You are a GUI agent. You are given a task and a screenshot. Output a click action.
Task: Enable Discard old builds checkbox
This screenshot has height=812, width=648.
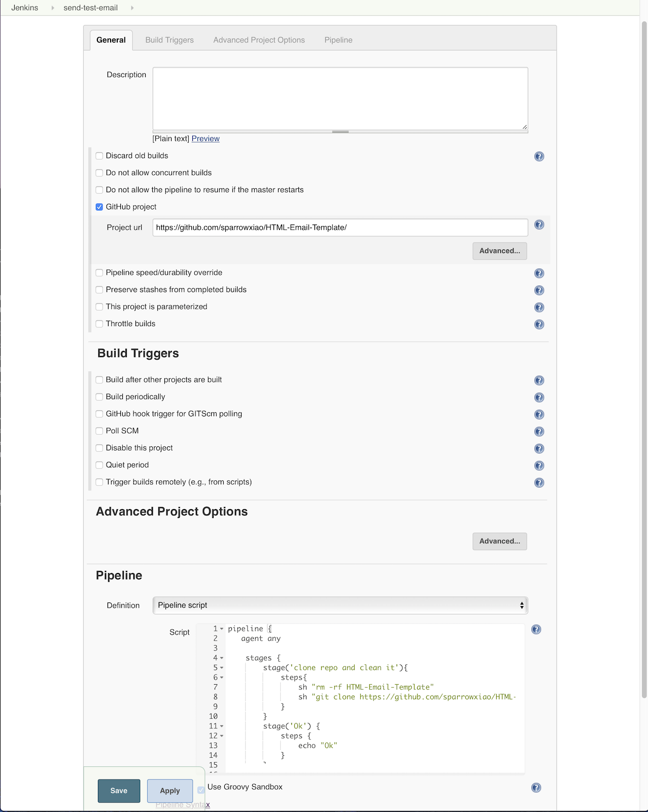99,156
